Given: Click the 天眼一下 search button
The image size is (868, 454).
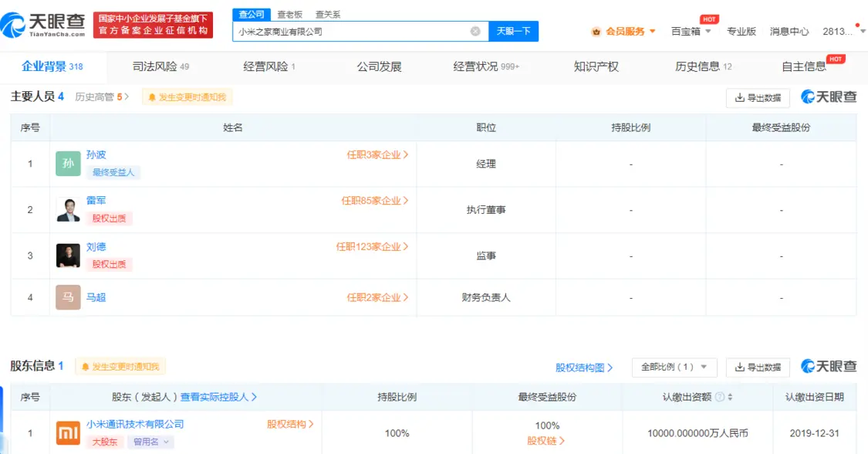Looking at the screenshot, I should point(513,32).
